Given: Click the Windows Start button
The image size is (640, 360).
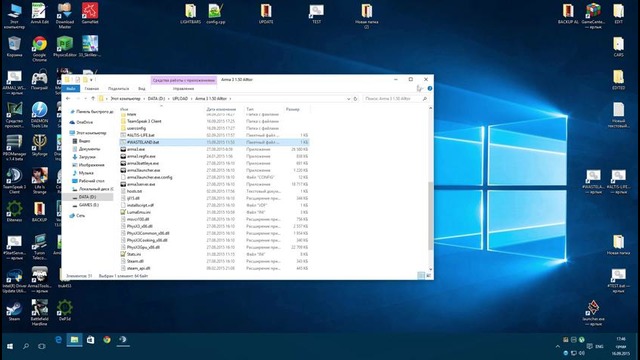Looking at the screenshot, I should click(10, 346).
